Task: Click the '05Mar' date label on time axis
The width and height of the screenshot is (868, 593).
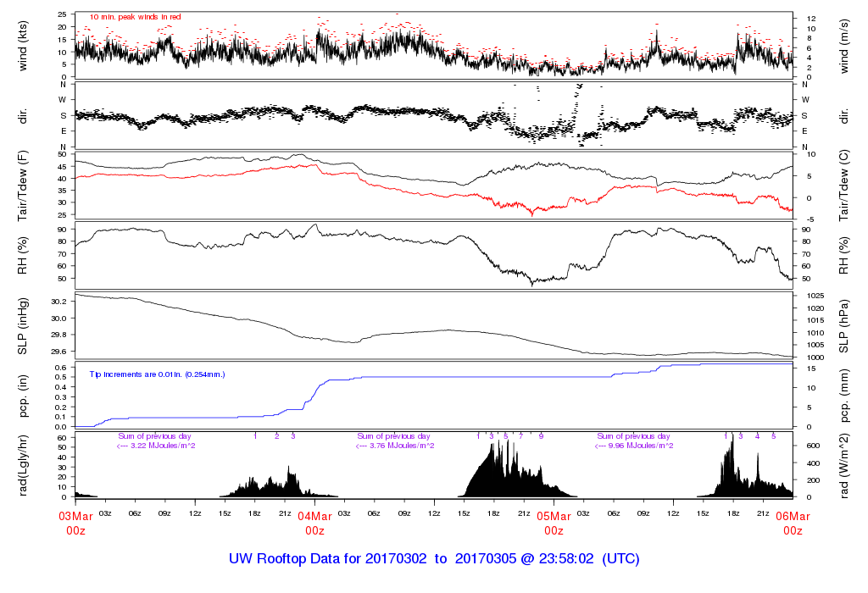Action: (554, 516)
